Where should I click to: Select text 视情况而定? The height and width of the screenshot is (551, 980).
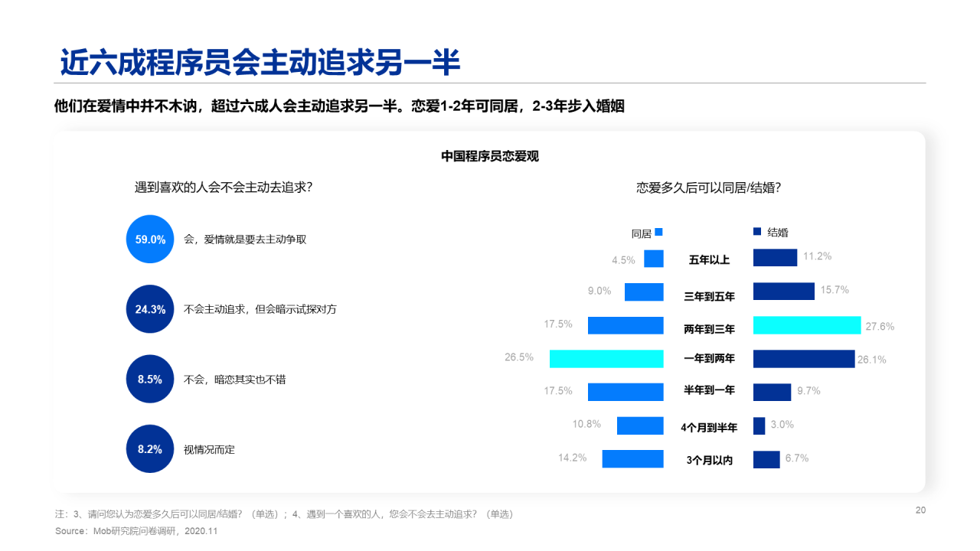209,449
